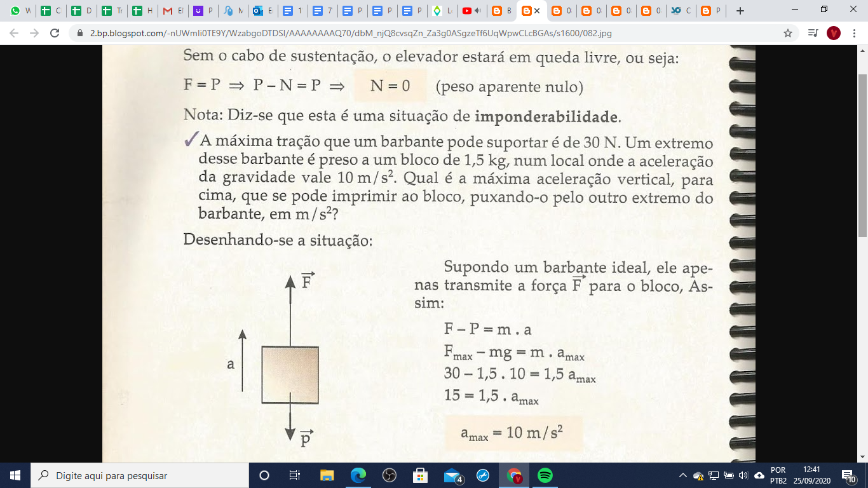Click the scrollbar up arrow
The height and width of the screenshot is (488, 868).
click(x=862, y=50)
